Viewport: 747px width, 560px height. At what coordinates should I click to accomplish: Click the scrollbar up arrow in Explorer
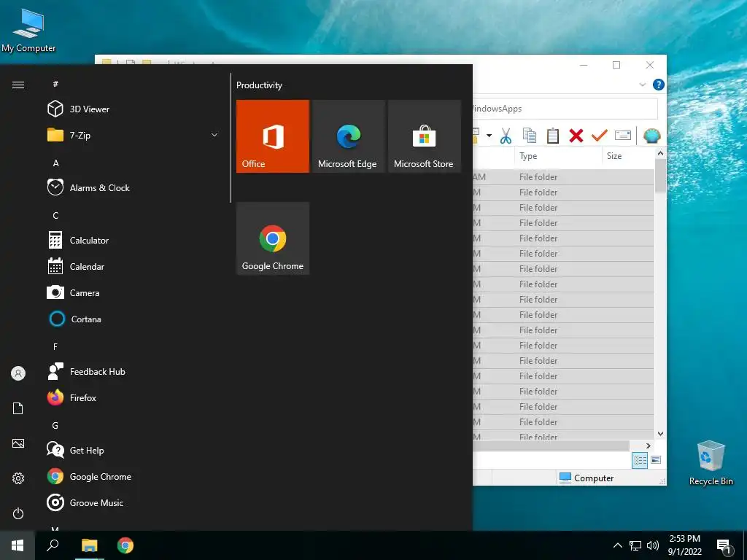click(660, 153)
